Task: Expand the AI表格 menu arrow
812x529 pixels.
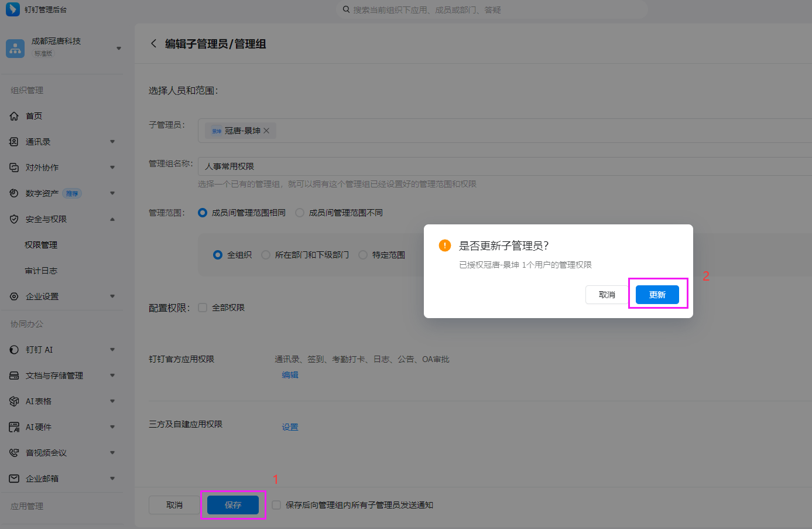Action: tap(112, 401)
